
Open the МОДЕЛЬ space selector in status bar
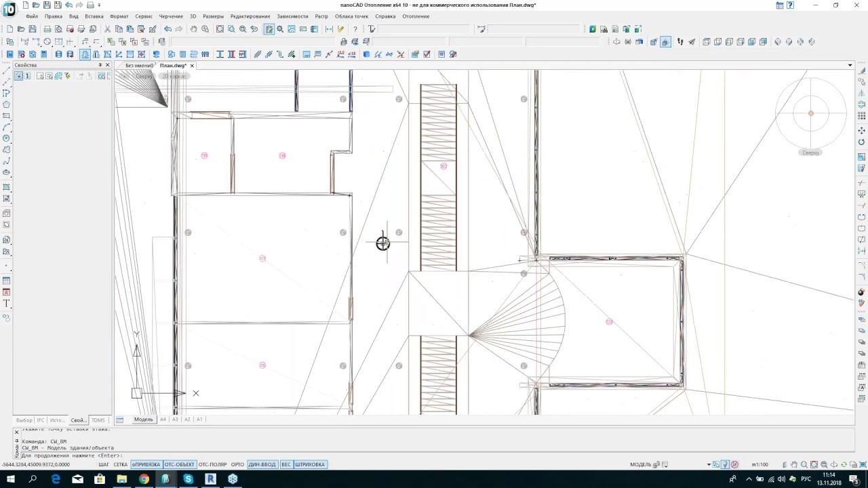640,464
